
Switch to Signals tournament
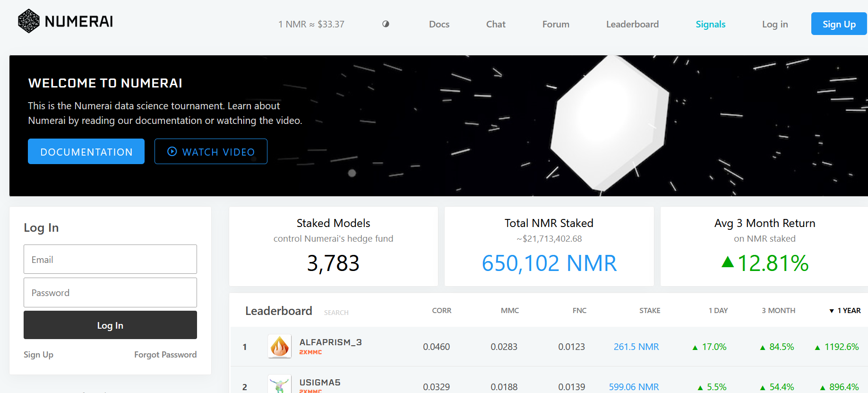pyautogui.click(x=710, y=24)
